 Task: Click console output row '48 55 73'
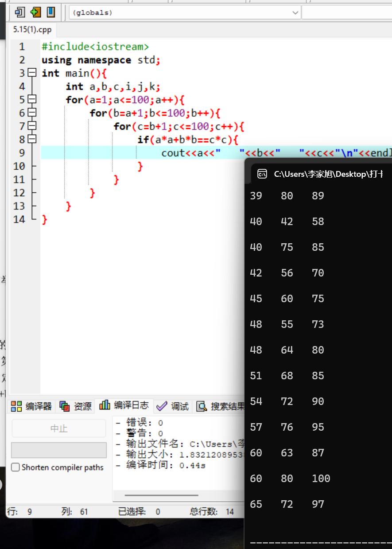[x=287, y=324]
